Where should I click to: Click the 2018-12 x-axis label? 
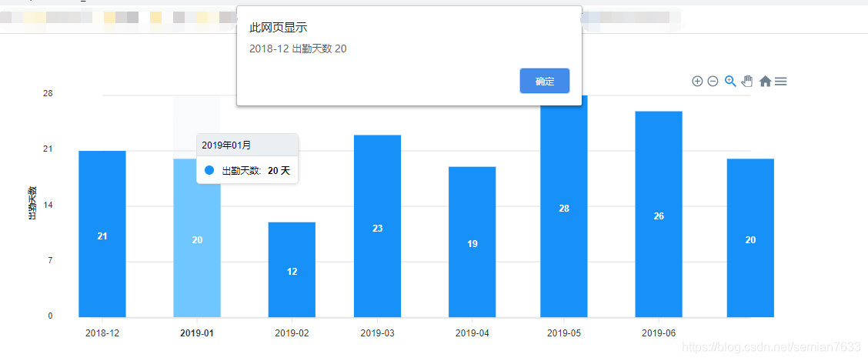(x=102, y=333)
